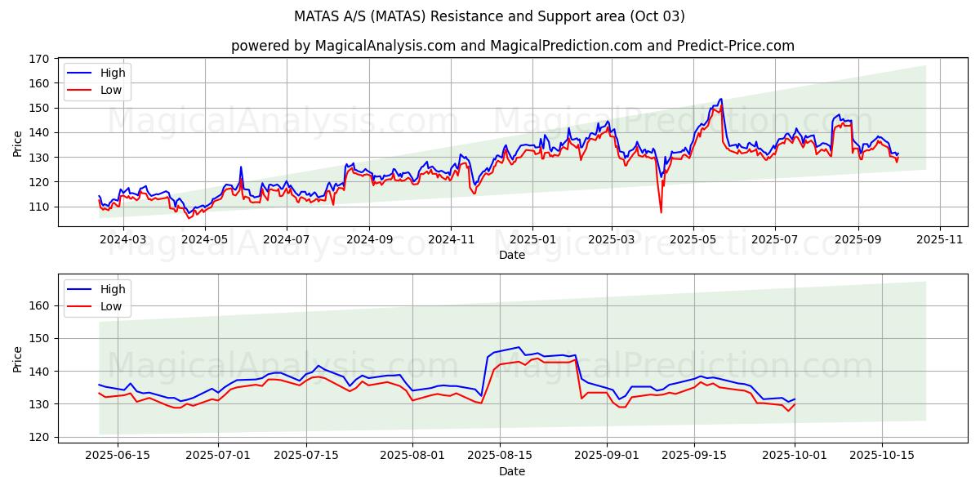Click the Date label under bottom chart
The height and width of the screenshot is (490, 980).
(512, 471)
